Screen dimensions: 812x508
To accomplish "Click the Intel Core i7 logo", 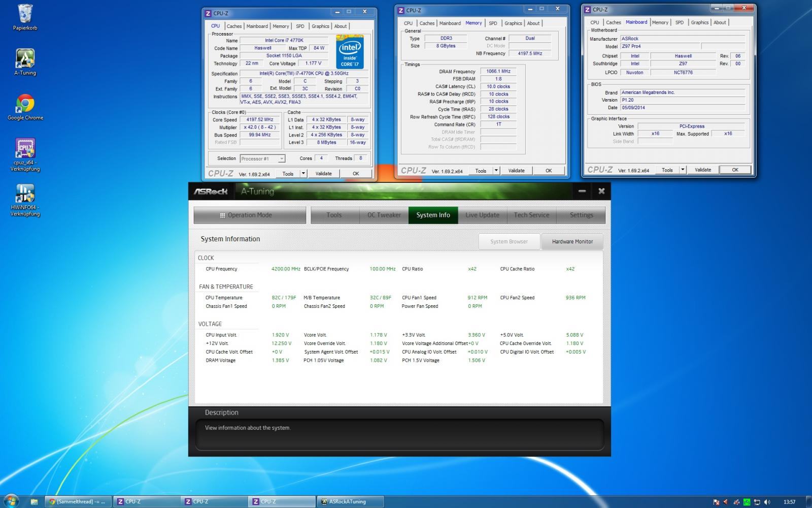I will [350, 52].
